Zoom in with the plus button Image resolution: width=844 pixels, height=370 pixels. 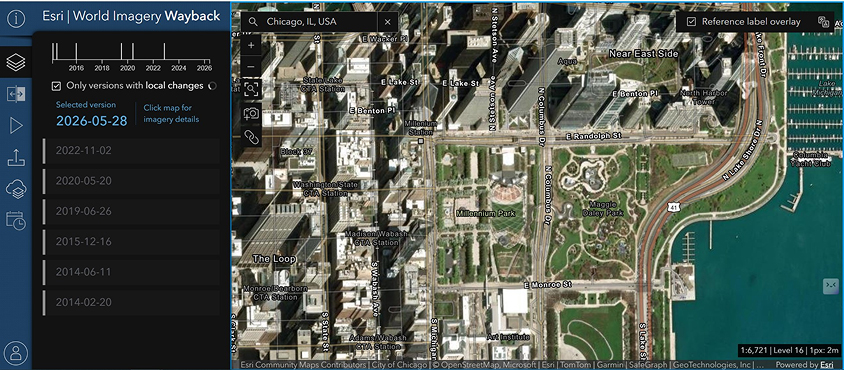pos(251,46)
